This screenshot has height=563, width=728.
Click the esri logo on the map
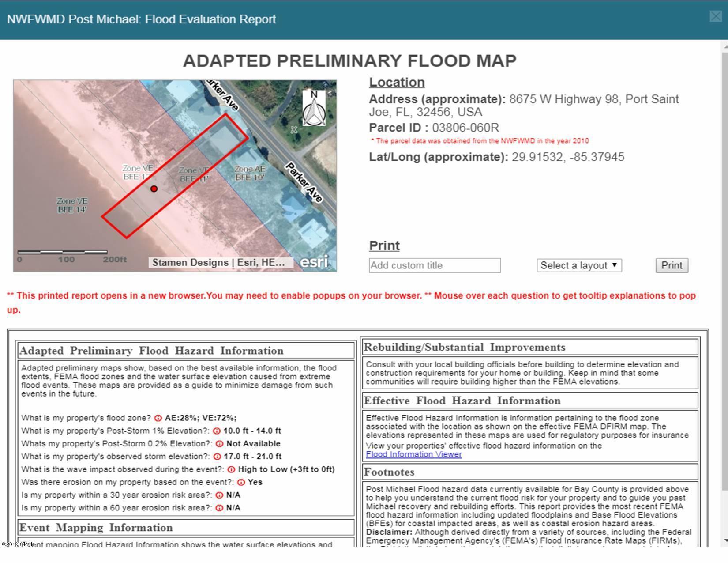pos(316,262)
